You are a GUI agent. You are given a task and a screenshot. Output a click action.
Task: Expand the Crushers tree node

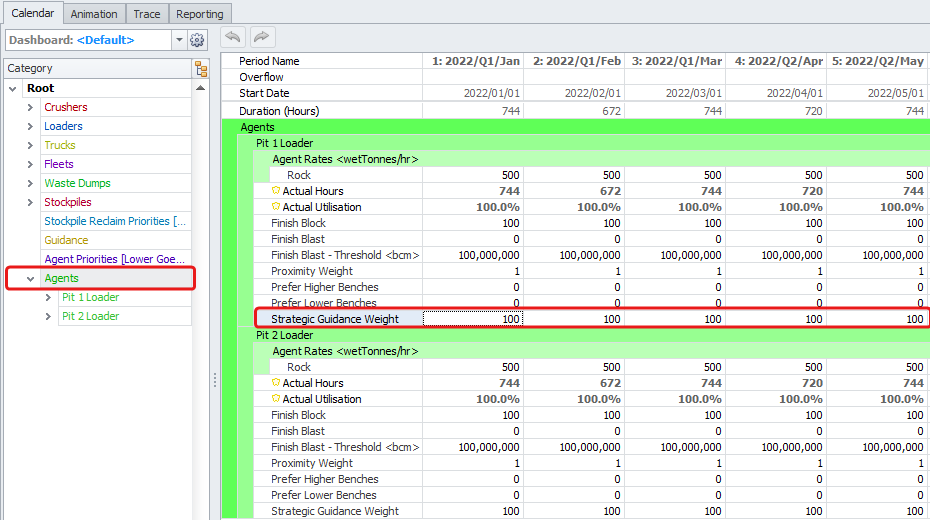click(x=30, y=107)
